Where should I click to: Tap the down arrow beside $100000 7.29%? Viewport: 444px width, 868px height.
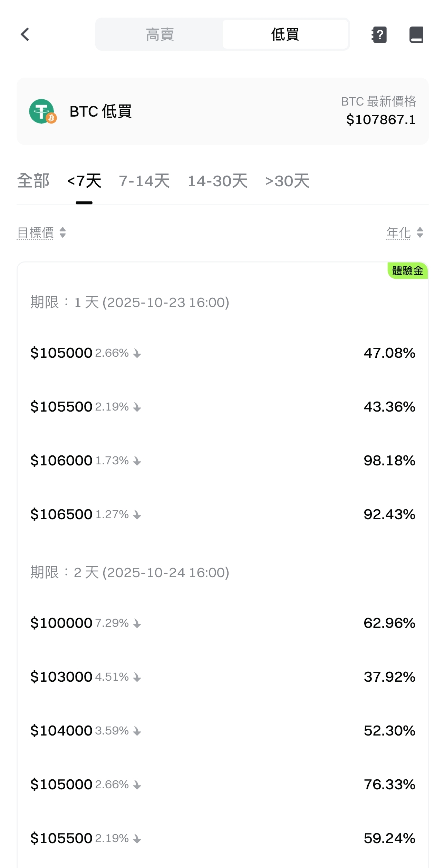(x=137, y=624)
